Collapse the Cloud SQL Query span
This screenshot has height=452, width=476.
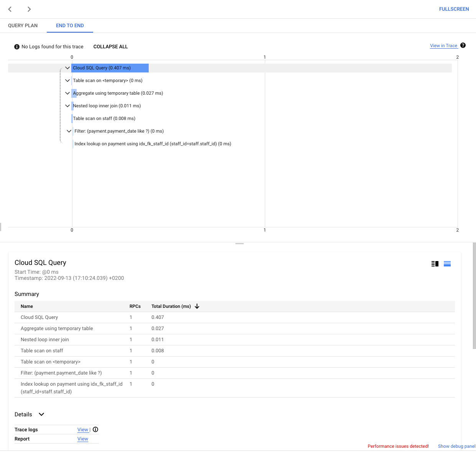[x=67, y=68]
